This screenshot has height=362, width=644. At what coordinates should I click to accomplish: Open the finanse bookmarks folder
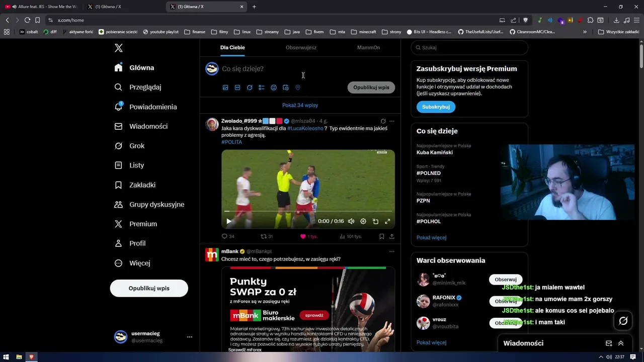195,32
